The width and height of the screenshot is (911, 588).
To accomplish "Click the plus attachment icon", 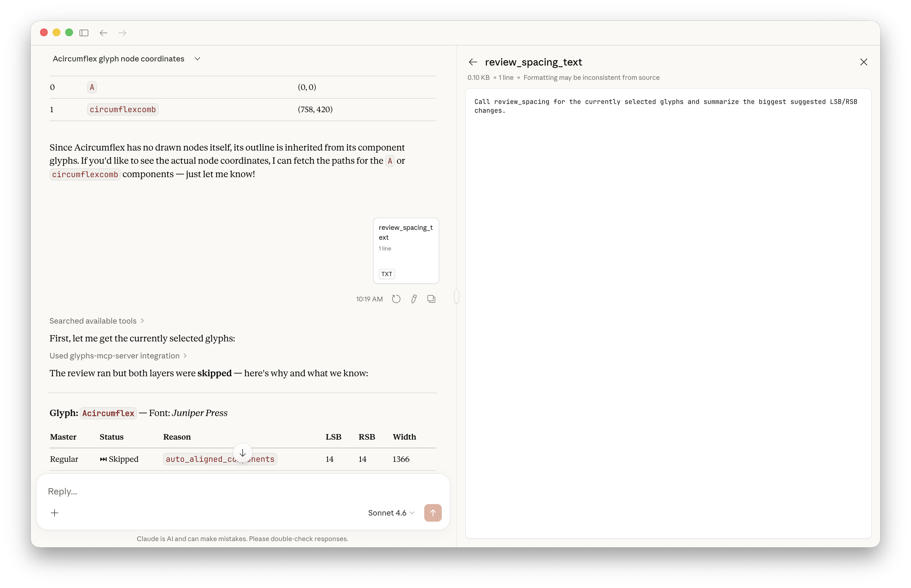I will tap(55, 513).
